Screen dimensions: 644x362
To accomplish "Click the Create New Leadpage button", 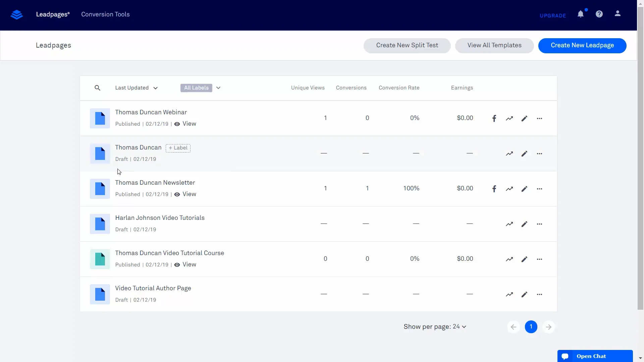I will click(x=582, y=45).
